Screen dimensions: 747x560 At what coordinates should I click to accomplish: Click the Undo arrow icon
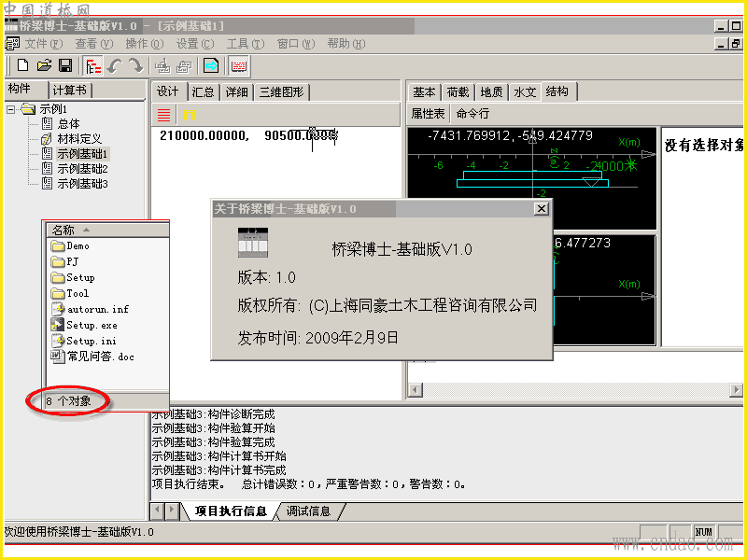click(114, 65)
